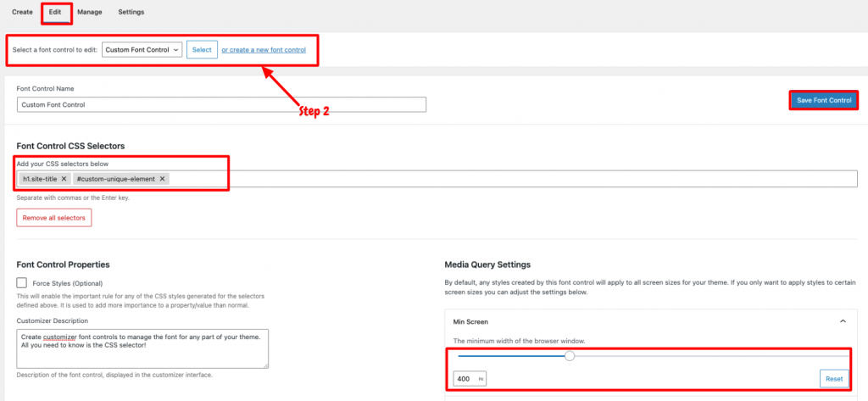This screenshot has height=401, width=868.
Task: Open the Create tab
Action: (x=22, y=12)
